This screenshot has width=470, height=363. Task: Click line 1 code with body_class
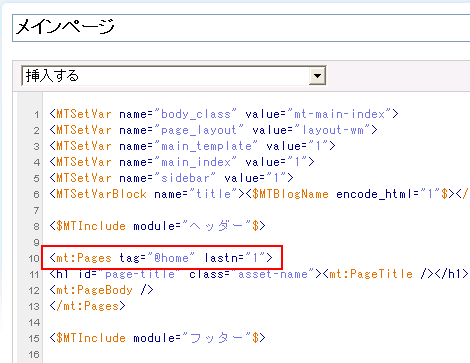[x=224, y=114]
